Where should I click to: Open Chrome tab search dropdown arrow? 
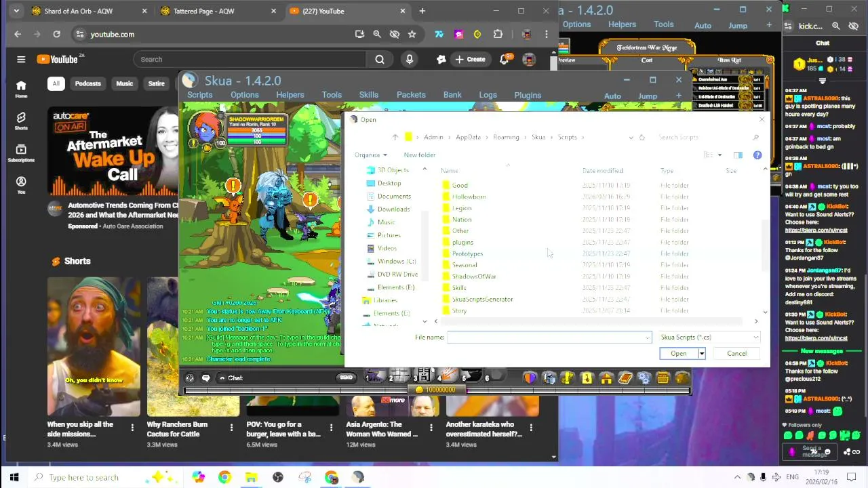point(16,11)
